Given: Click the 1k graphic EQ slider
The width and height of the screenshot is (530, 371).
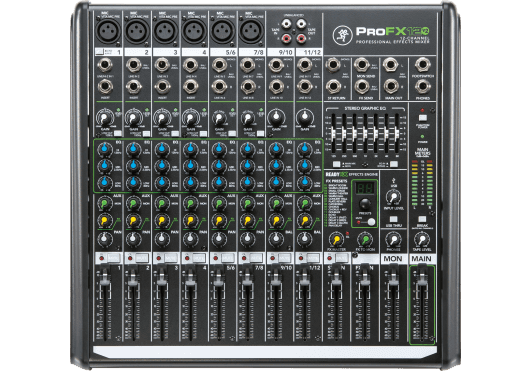Looking at the screenshot, I should pos(365,133).
